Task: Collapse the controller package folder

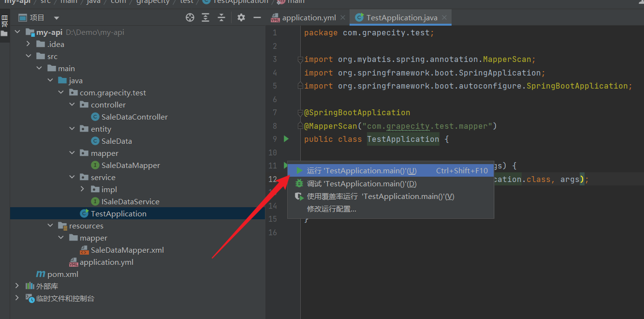Action: tap(72, 105)
